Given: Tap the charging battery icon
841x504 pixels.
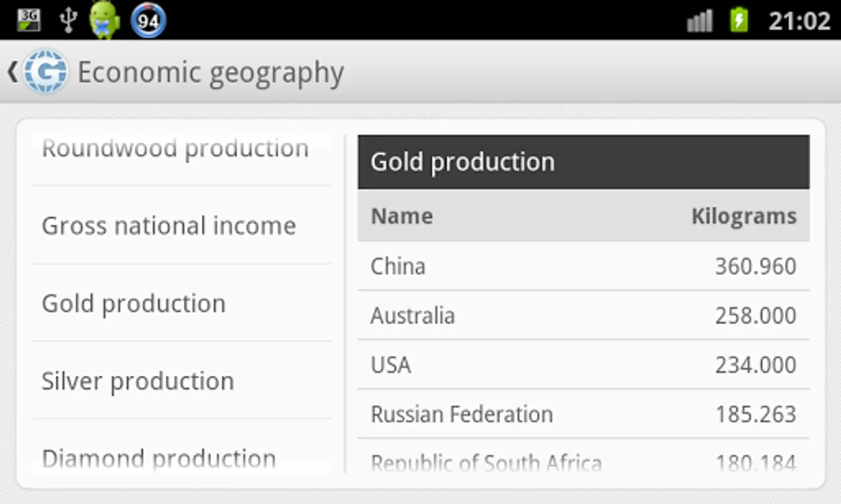Looking at the screenshot, I should (x=739, y=20).
